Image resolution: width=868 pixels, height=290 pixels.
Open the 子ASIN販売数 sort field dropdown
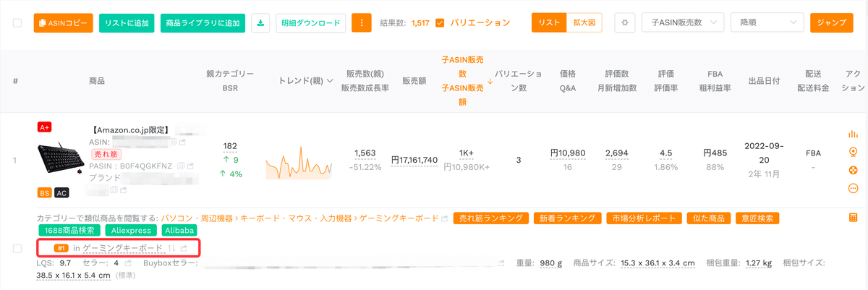[x=683, y=23]
